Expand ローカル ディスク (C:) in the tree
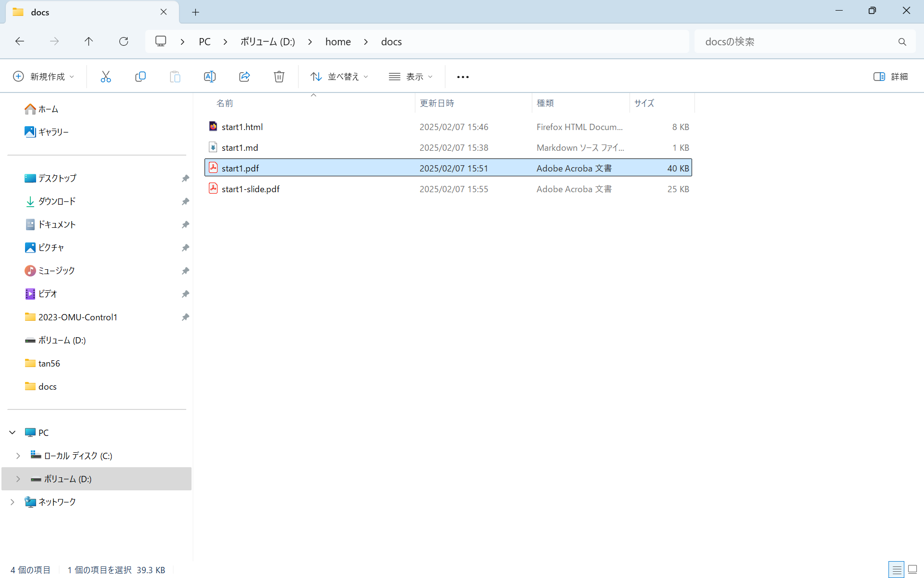 coord(18,455)
